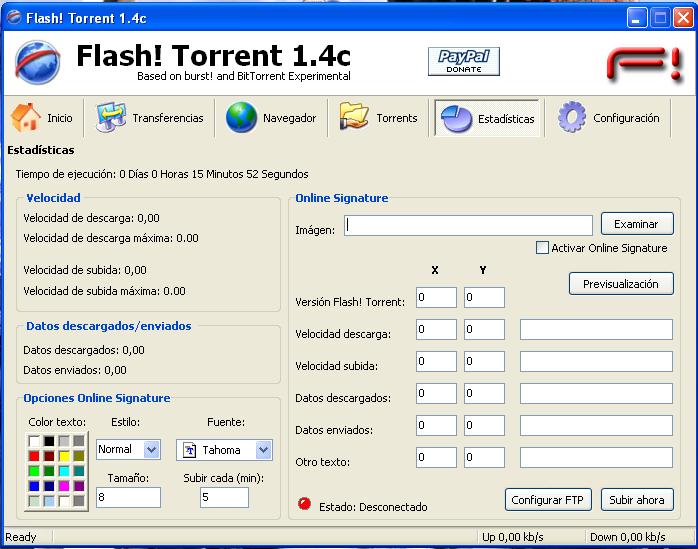Click Down 0,00 kb/s status entry
This screenshot has width=698, height=549.
[x=628, y=537]
